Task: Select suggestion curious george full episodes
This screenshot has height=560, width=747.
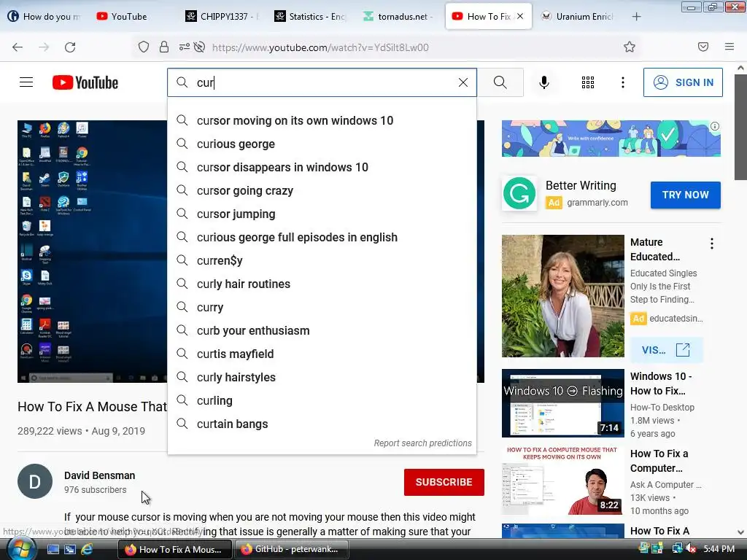Action: tap(322, 237)
